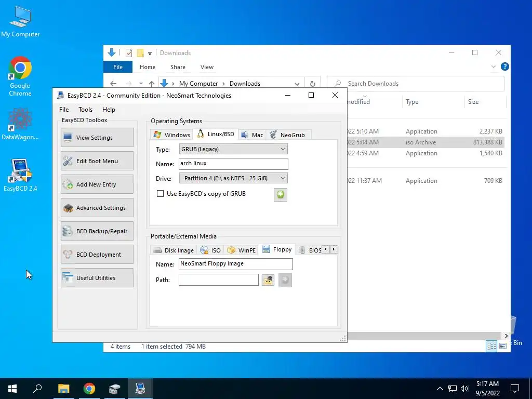The image size is (532, 399).
Task: Open EasyBCD 2.4 desktop shortcut
Action: [20, 175]
